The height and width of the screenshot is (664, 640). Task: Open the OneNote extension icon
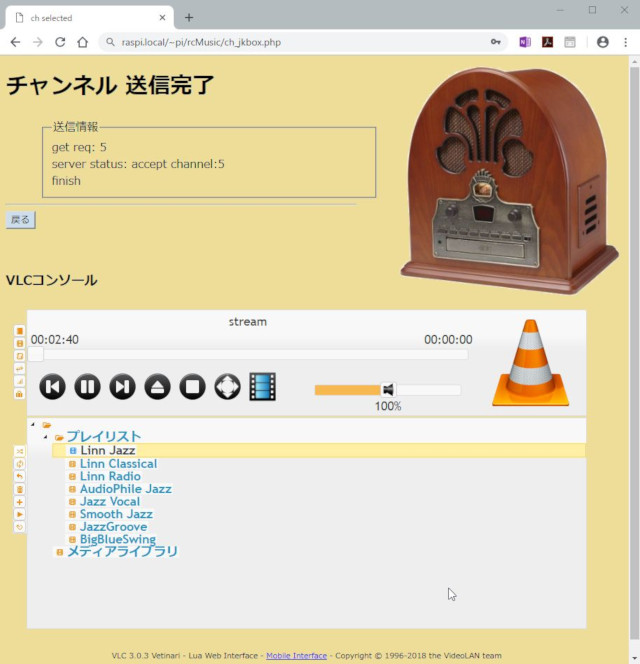pos(525,42)
